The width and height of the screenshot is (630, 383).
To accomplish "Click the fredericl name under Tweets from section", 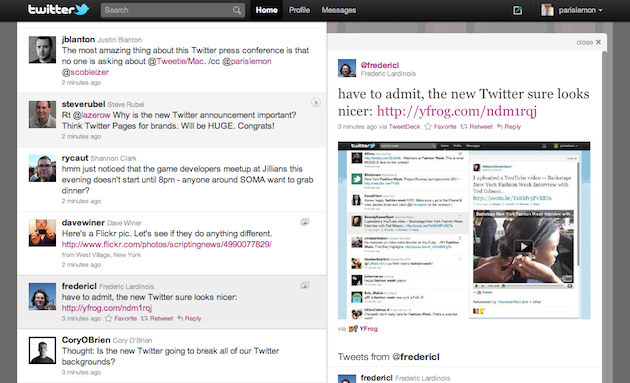I will [376, 378].
